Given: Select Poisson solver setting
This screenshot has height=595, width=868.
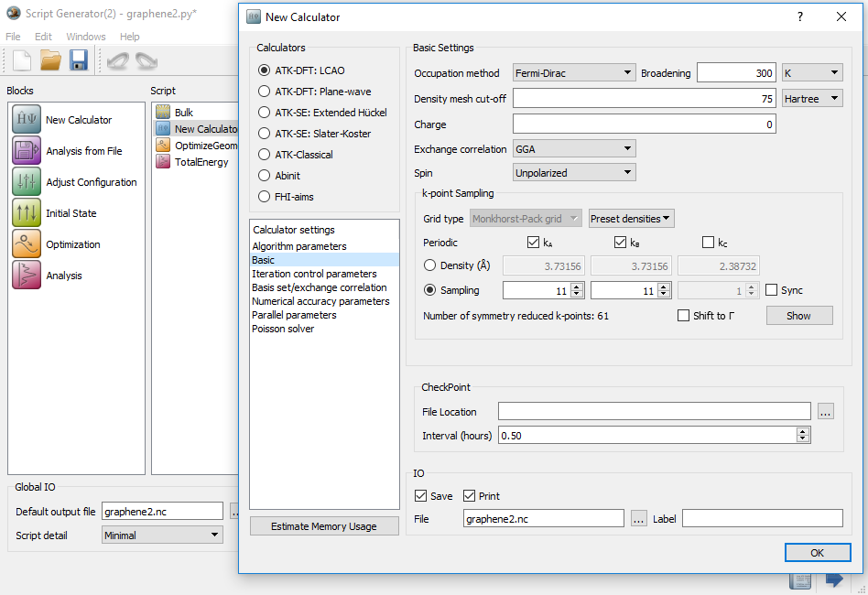Looking at the screenshot, I should 324,329.
